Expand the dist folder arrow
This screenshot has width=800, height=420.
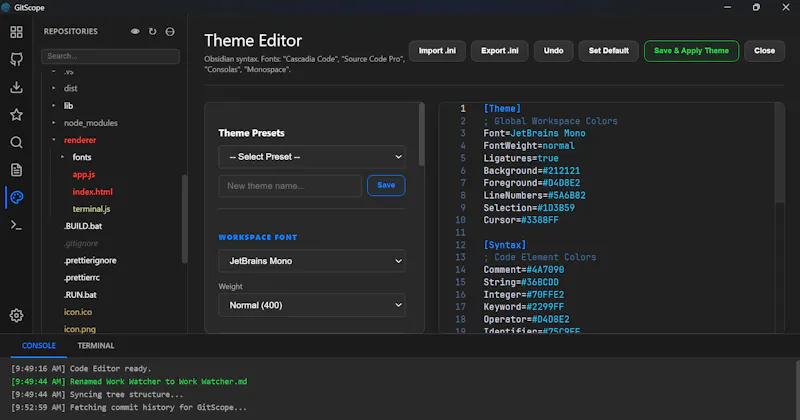tap(54, 88)
